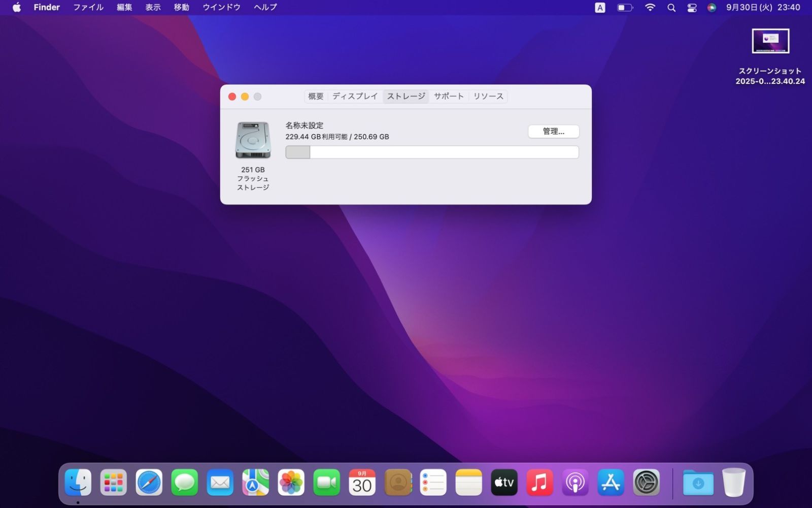Screen dimensions: 812x508
Task: Click the storage usage bar
Action: pos(431,152)
